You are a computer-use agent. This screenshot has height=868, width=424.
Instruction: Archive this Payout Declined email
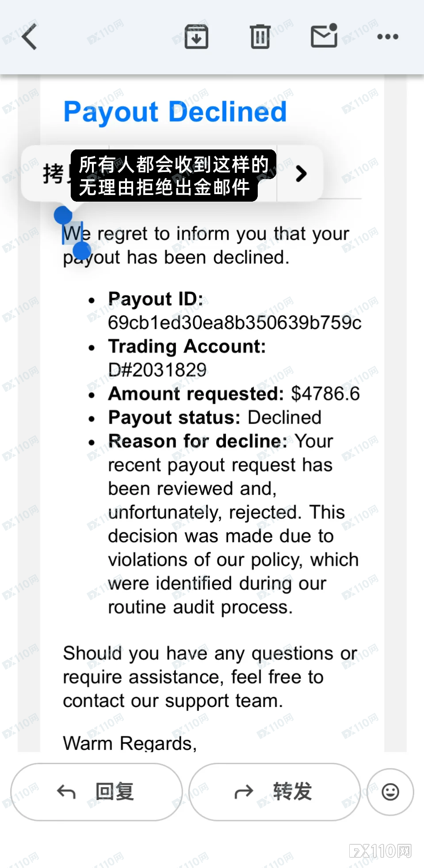[196, 37]
